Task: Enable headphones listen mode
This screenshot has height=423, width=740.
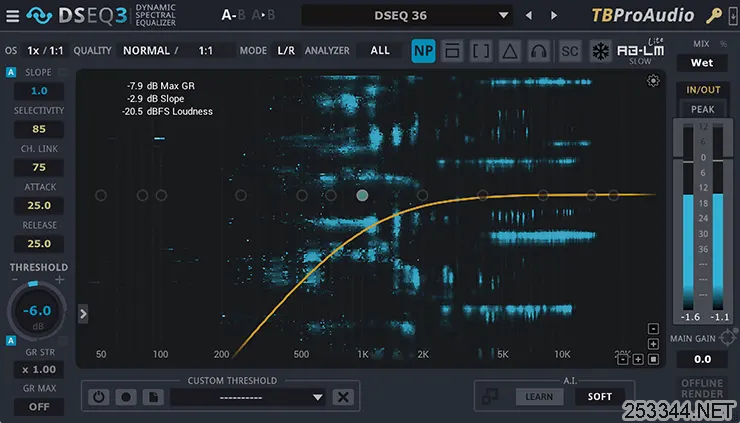Action: (539, 51)
